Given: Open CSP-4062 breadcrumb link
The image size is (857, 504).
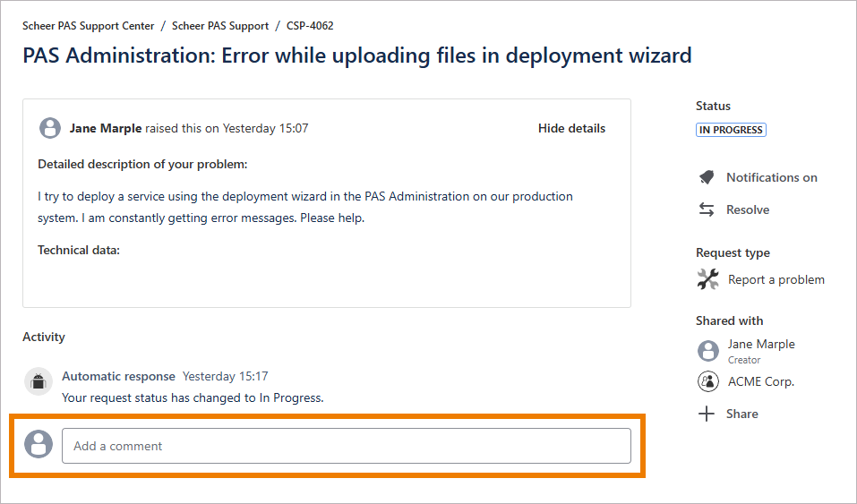Looking at the screenshot, I should pos(310,26).
